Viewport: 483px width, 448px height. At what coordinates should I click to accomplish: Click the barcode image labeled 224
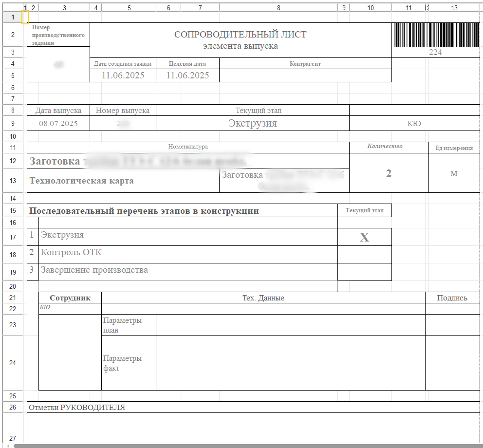435,35
